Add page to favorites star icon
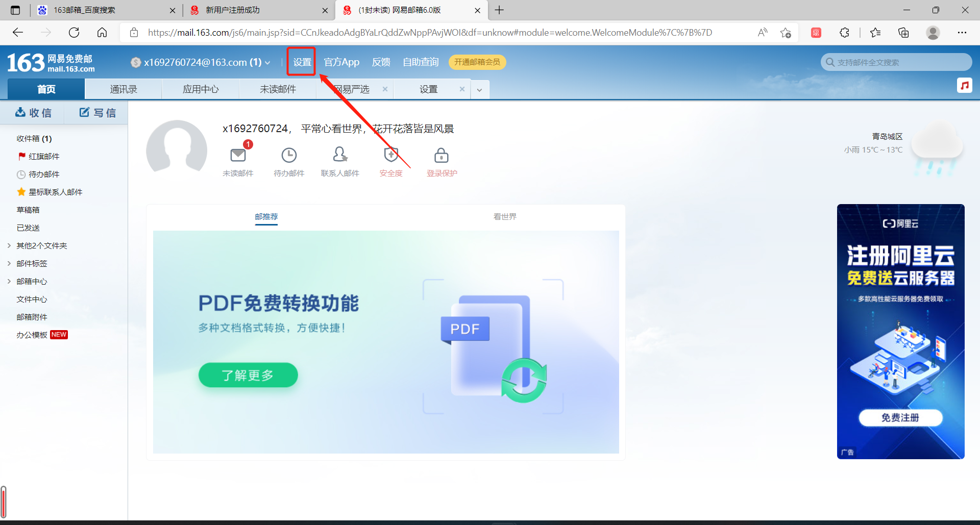980x525 pixels. (785, 33)
